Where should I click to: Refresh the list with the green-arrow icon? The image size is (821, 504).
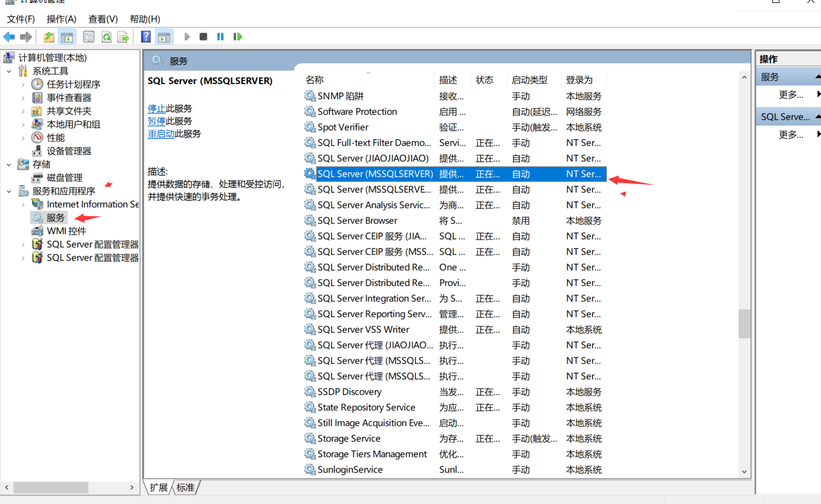point(106,37)
